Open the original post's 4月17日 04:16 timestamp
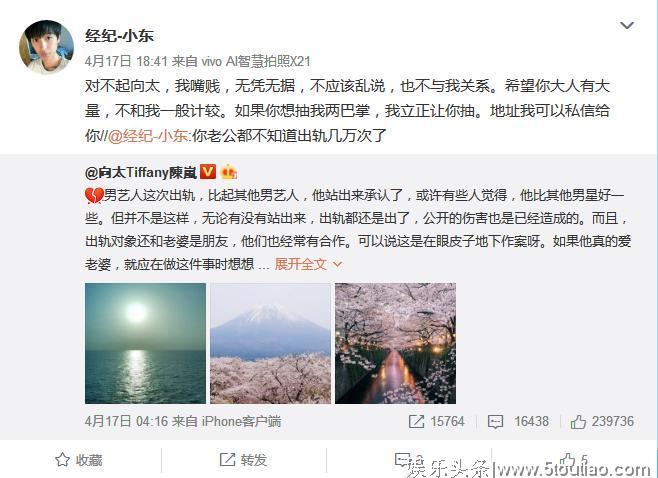 tap(126, 421)
